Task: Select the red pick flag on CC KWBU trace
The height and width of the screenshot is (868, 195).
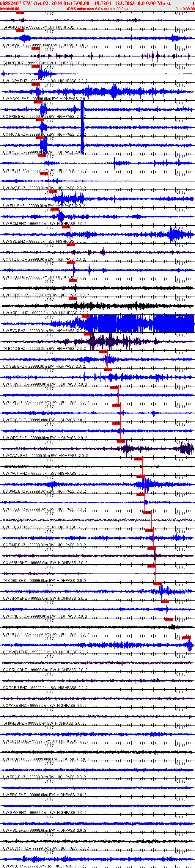Action: tap(187, 638)
